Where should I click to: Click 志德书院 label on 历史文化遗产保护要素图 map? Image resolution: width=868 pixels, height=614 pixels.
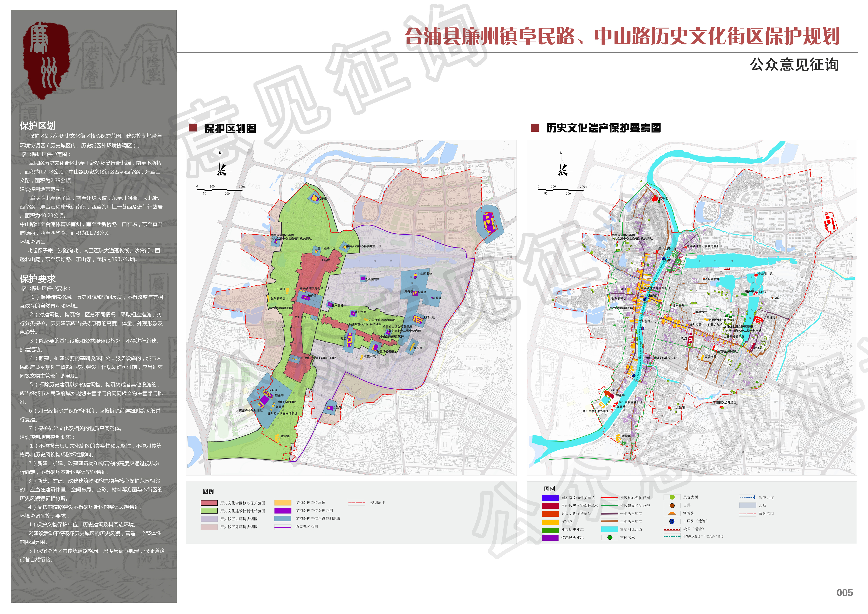click(x=710, y=356)
